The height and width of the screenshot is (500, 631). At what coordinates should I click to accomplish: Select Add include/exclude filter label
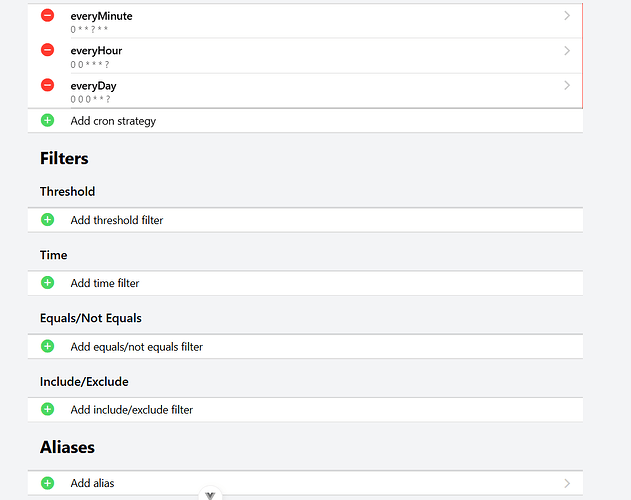click(132, 410)
